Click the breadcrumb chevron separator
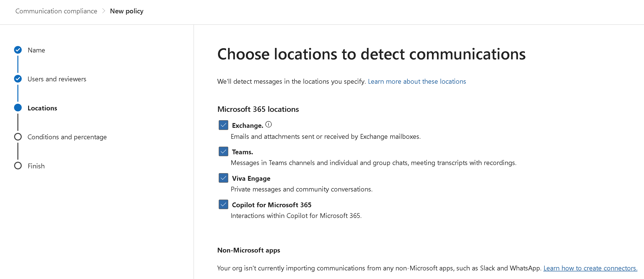This screenshot has height=279, width=644. pyautogui.click(x=103, y=11)
